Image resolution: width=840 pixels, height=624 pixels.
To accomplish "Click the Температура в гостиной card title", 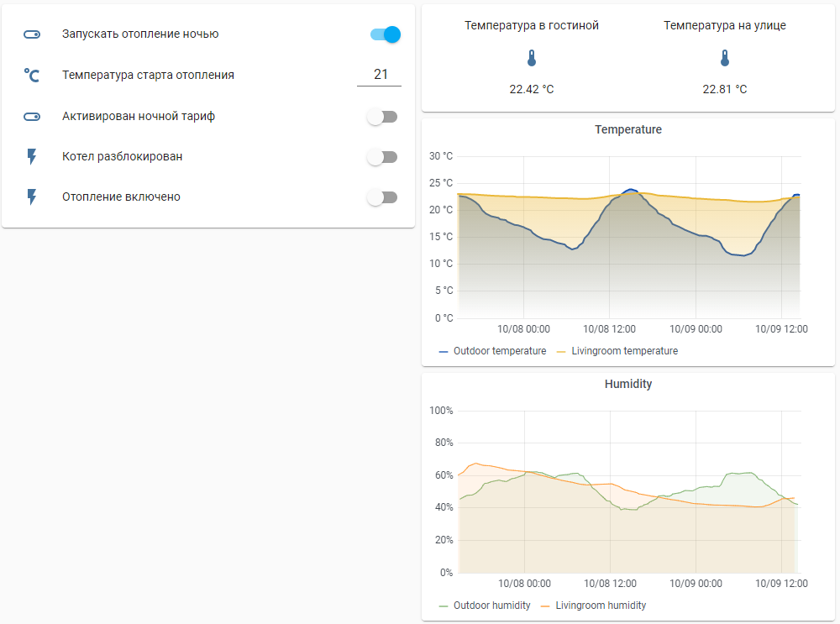I will (531, 25).
